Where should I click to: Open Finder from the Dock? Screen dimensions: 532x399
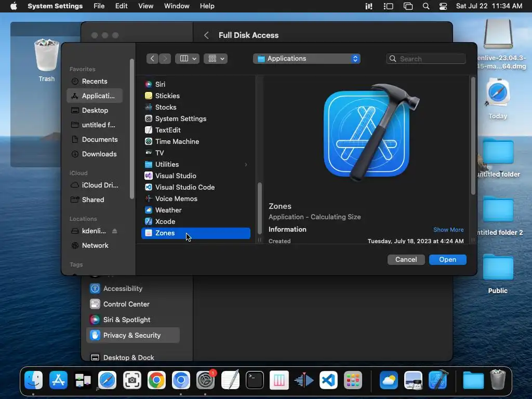(34, 380)
